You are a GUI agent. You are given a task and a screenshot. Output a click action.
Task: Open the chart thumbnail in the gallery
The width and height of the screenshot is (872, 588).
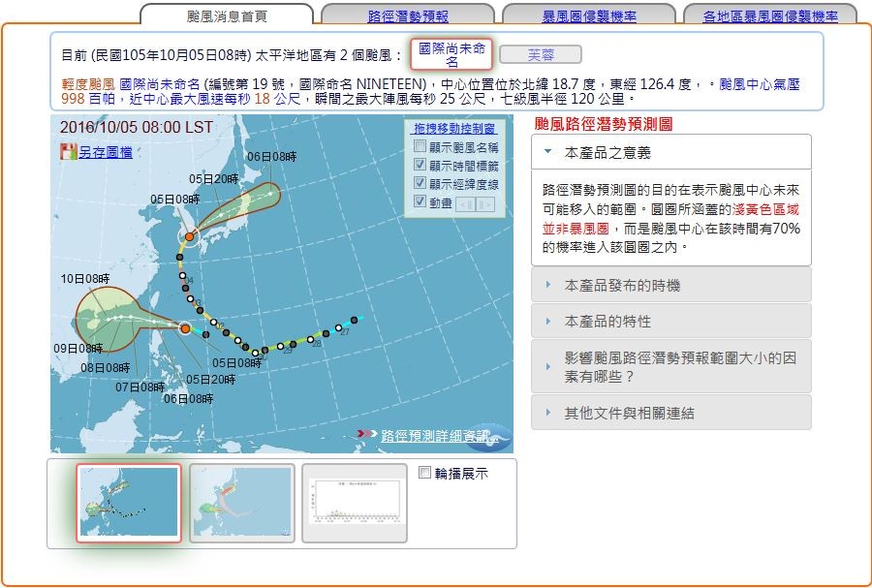tap(354, 503)
